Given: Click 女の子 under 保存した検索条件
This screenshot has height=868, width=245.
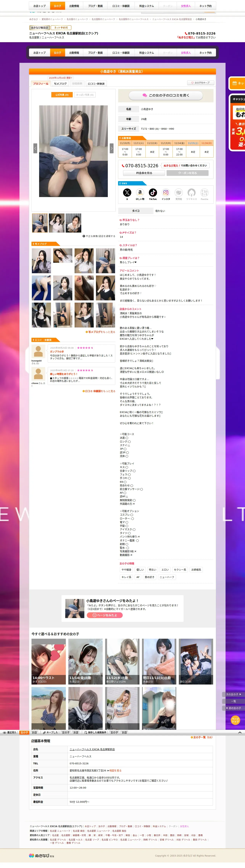Looking at the screenshot, I should (x=114, y=733).
